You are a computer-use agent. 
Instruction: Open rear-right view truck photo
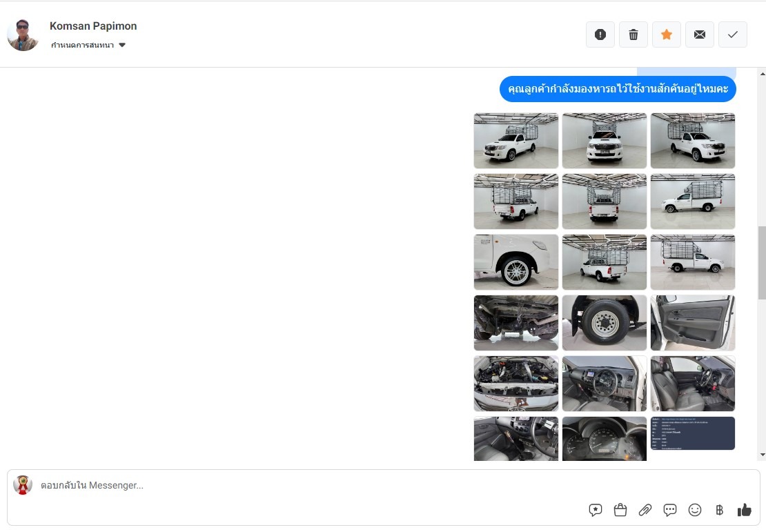(x=516, y=201)
